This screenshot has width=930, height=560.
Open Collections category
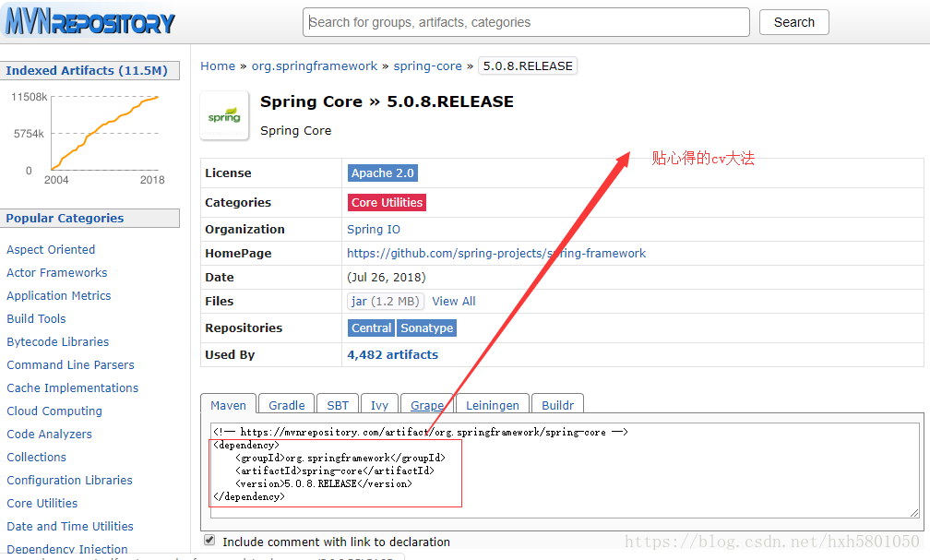pos(37,458)
